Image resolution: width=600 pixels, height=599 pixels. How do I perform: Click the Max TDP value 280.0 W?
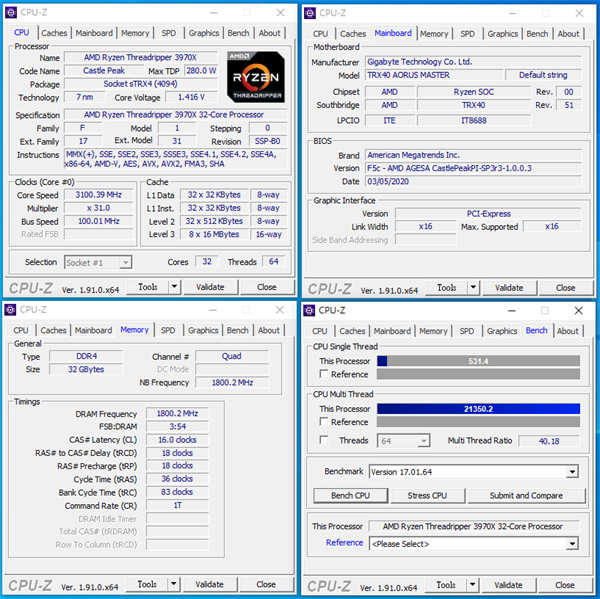pyautogui.click(x=201, y=71)
